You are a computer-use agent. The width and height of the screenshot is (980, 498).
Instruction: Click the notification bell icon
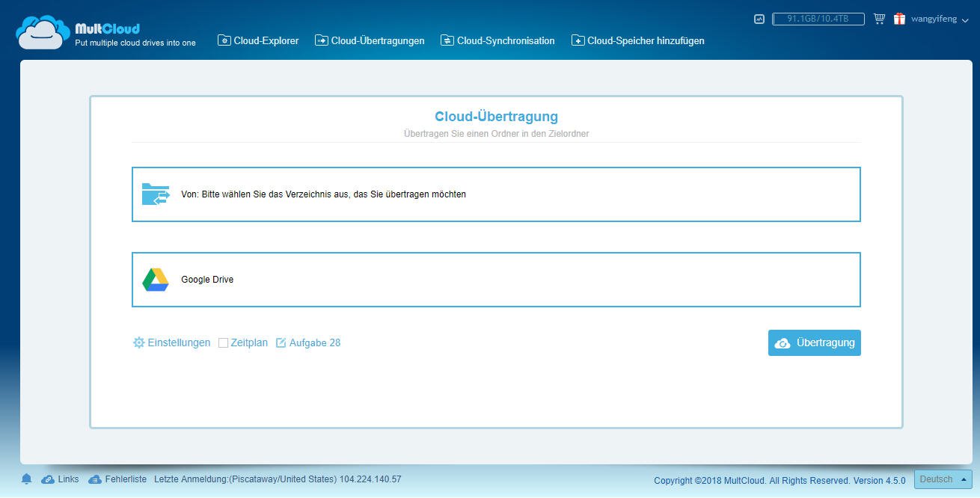pos(26,479)
